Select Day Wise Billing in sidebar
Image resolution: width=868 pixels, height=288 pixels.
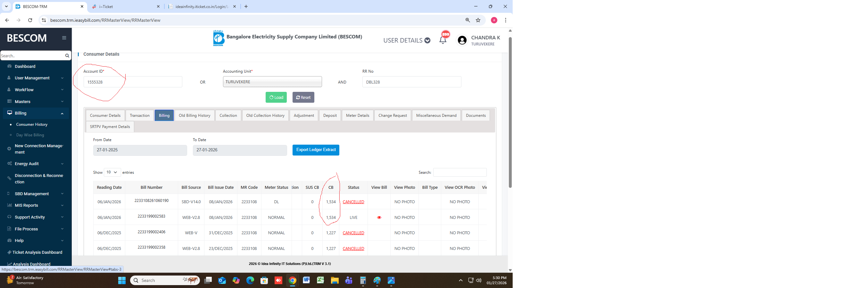pos(30,135)
